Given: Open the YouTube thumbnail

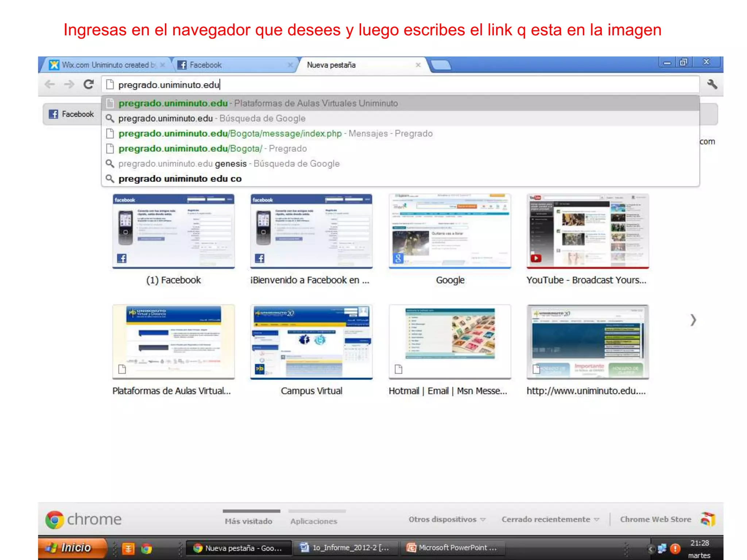Looking at the screenshot, I should click(587, 232).
